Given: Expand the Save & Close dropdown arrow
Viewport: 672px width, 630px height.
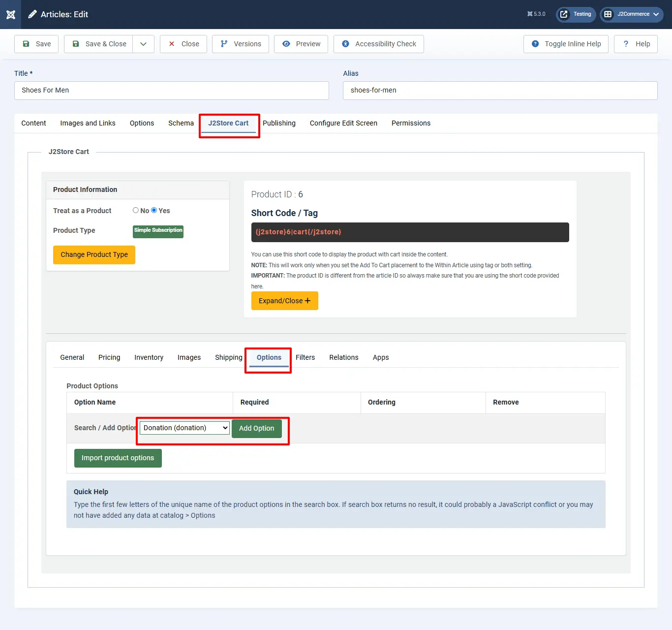Looking at the screenshot, I should 144,44.
